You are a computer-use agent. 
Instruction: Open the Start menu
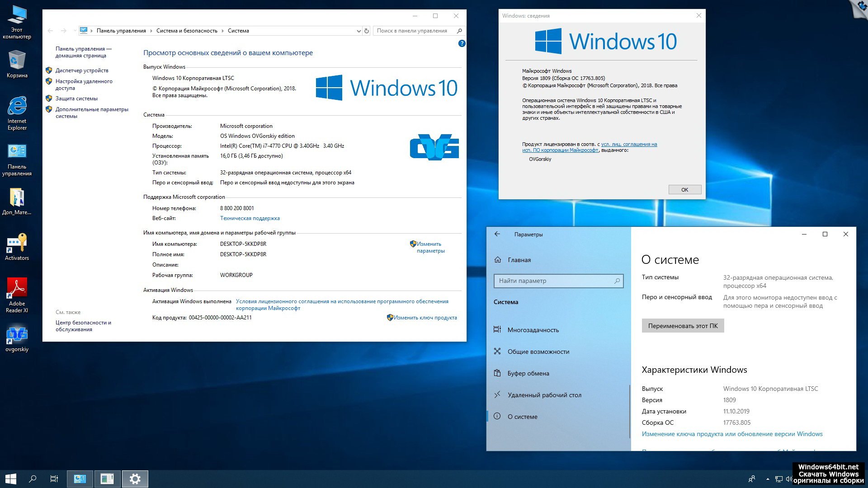coord(11,479)
